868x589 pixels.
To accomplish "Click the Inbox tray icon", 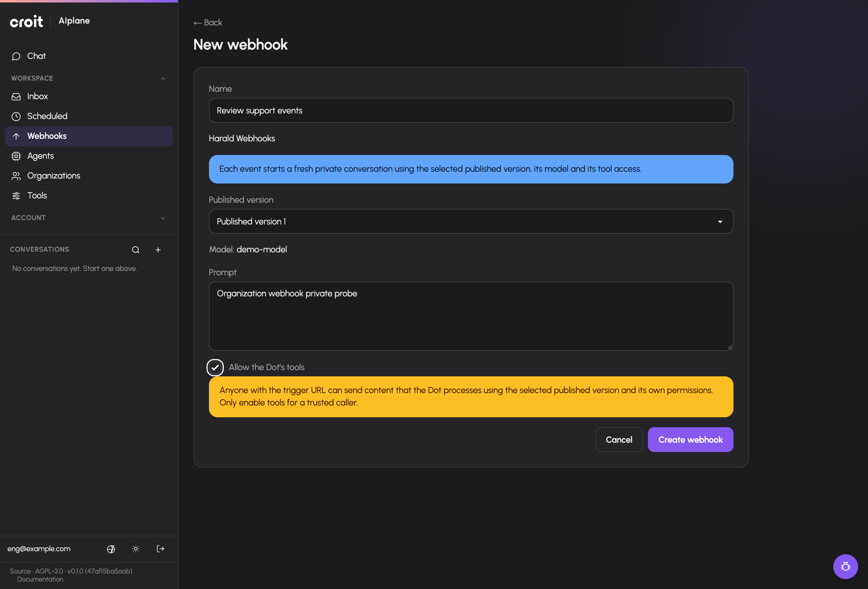I will pyautogui.click(x=16, y=97).
